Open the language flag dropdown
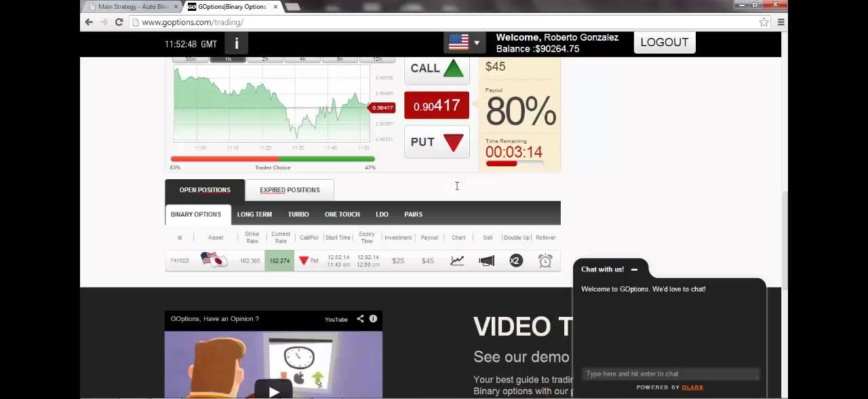Screen dimensions: 868x399 pyautogui.click(x=465, y=42)
